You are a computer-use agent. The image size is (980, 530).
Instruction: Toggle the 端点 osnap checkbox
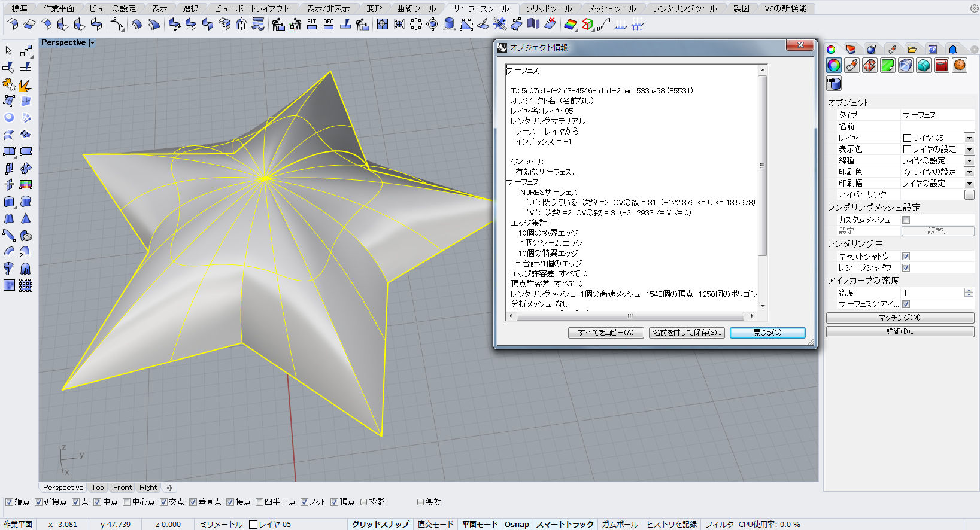[9, 502]
